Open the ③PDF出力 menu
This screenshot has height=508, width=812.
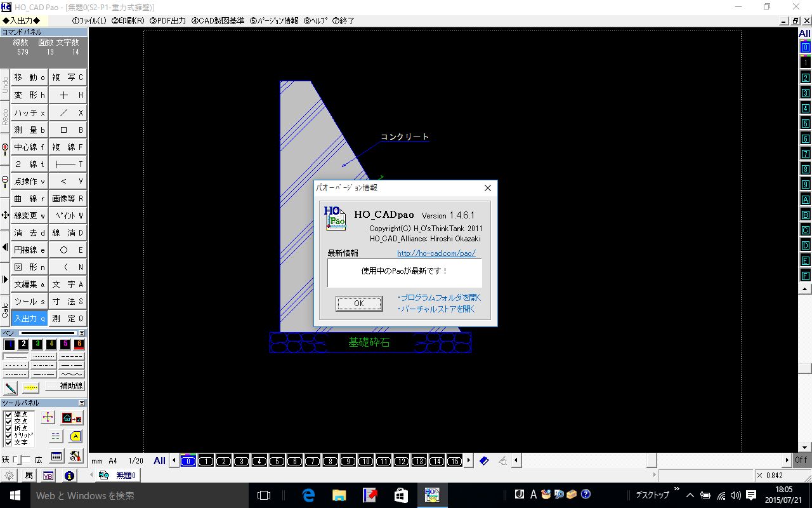167,20
